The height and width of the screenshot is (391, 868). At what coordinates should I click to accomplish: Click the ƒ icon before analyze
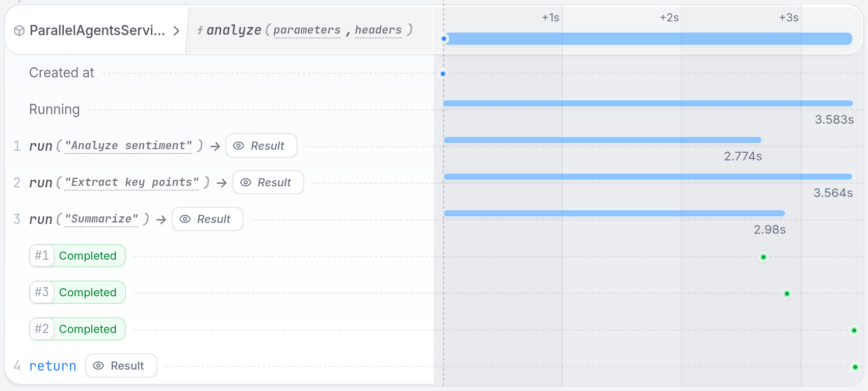click(x=200, y=30)
